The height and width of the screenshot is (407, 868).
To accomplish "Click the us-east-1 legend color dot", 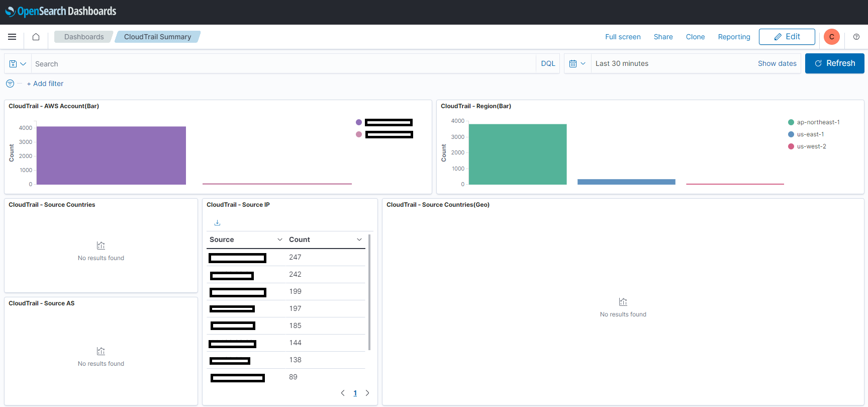I will (791, 134).
